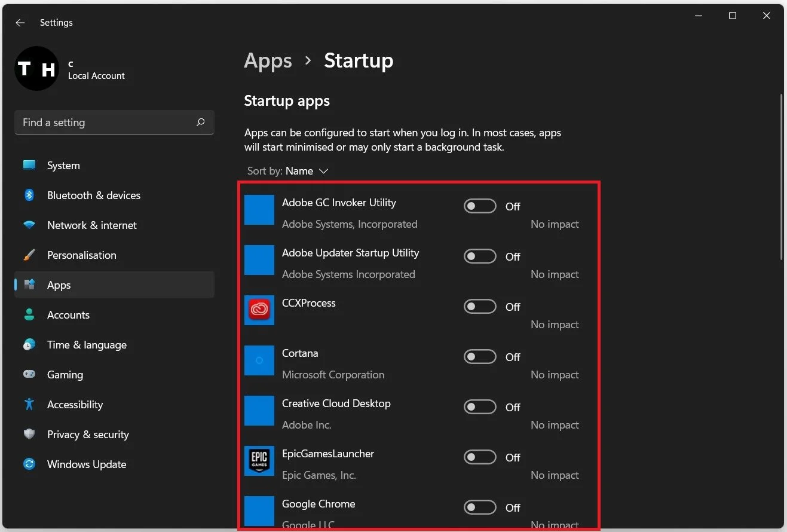Toggle EpicGamesLauncher startup switch
This screenshot has width=787, height=532.
click(x=480, y=457)
